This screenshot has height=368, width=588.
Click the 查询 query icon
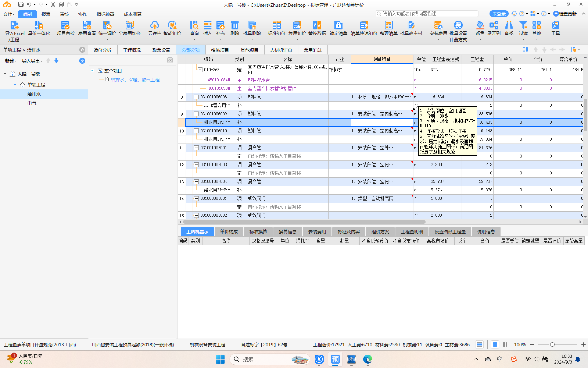(x=194, y=25)
